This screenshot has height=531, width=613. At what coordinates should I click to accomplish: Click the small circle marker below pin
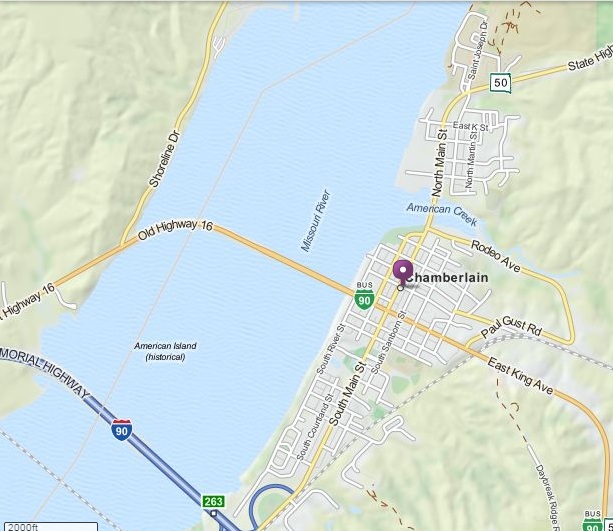pyautogui.click(x=400, y=288)
